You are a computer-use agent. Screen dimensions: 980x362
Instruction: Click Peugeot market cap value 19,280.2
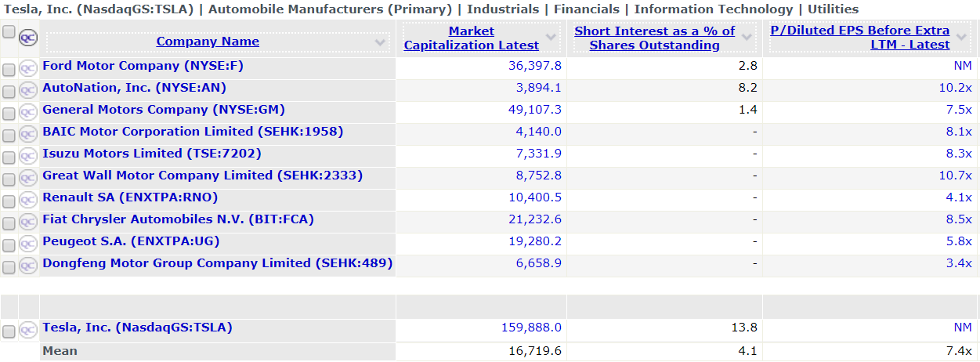point(534,241)
